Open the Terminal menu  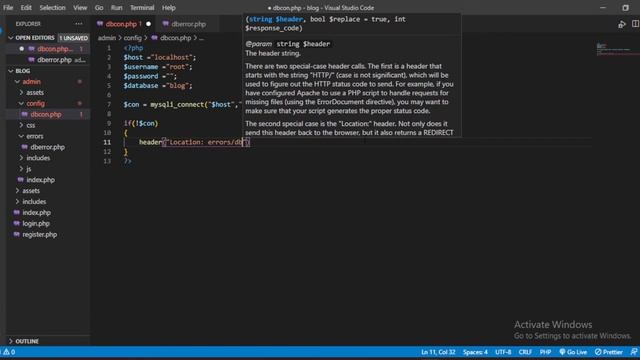click(x=142, y=8)
